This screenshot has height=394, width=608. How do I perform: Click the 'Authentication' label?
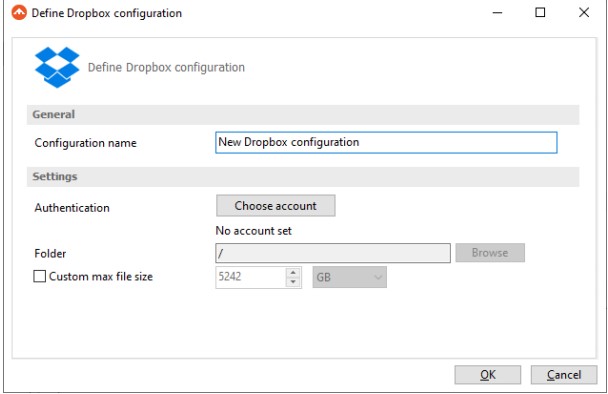[x=72, y=208]
